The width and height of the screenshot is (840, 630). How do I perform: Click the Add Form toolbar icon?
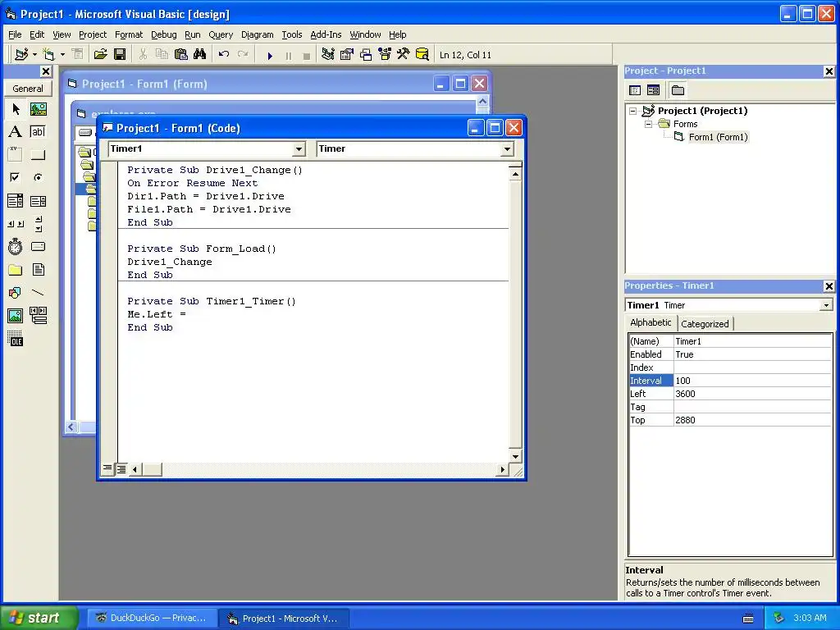click(x=48, y=54)
